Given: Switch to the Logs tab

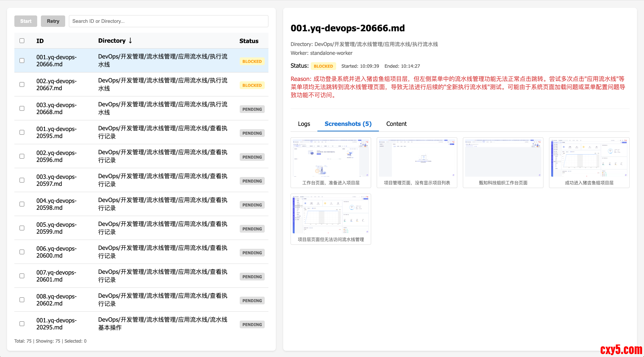Looking at the screenshot, I should 304,124.
